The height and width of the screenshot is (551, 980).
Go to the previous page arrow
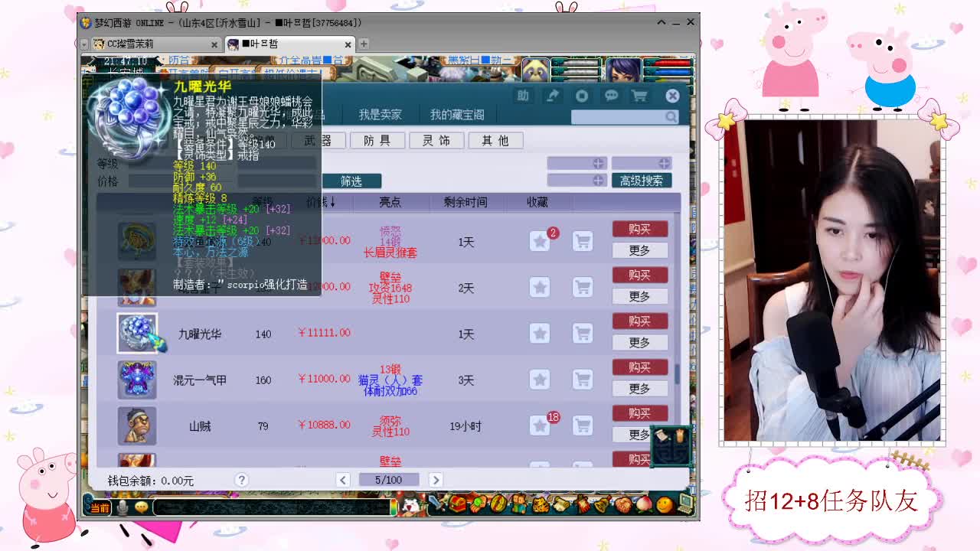[343, 480]
